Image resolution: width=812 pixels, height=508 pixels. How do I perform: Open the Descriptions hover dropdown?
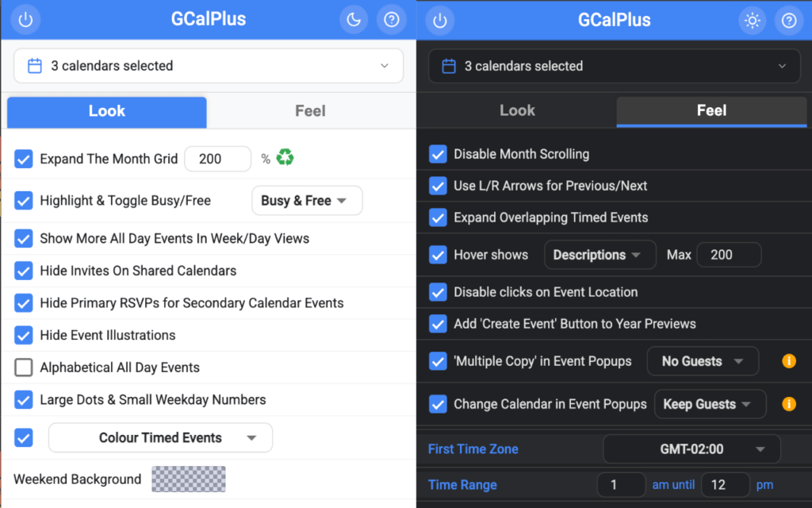(599, 255)
